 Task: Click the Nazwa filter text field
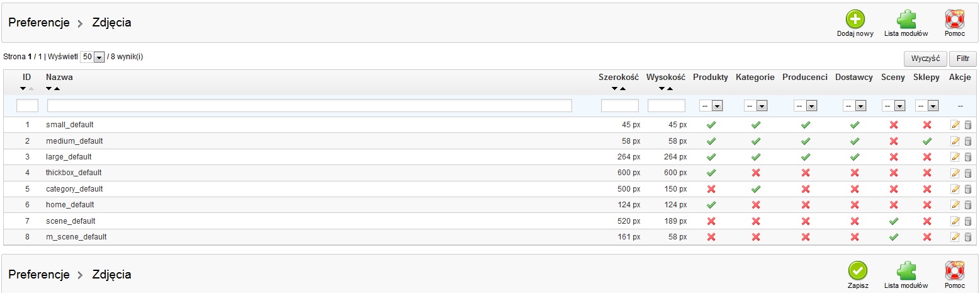point(309,106)
